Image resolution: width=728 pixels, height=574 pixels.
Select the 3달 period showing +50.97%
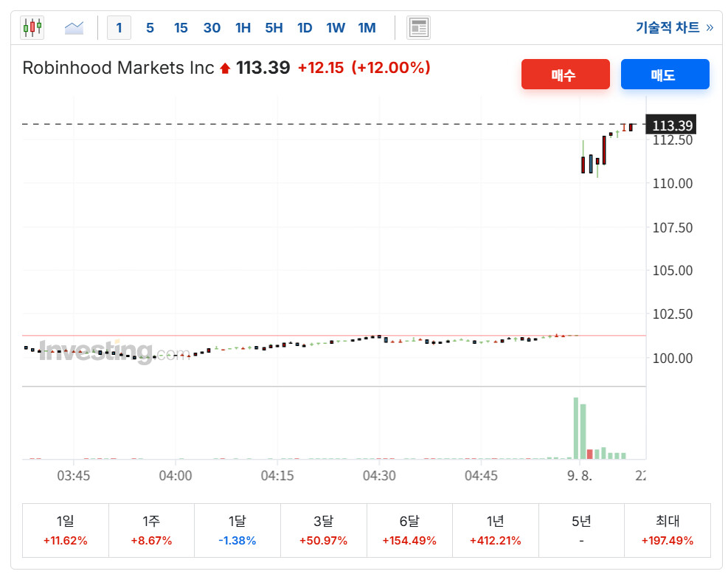pyautogui.click(x=324, y=530)
